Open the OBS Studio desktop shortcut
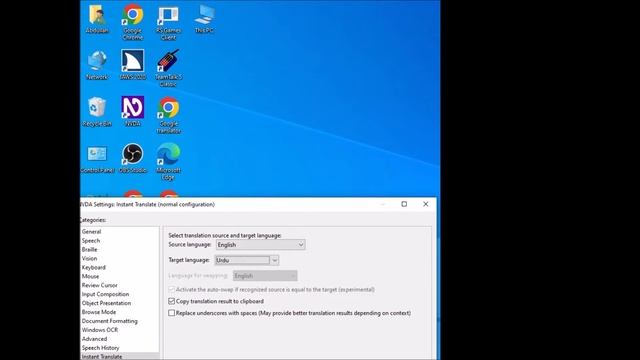Image resolution: width=640 pixels, height=360 pixels. [x=133, y=158]
